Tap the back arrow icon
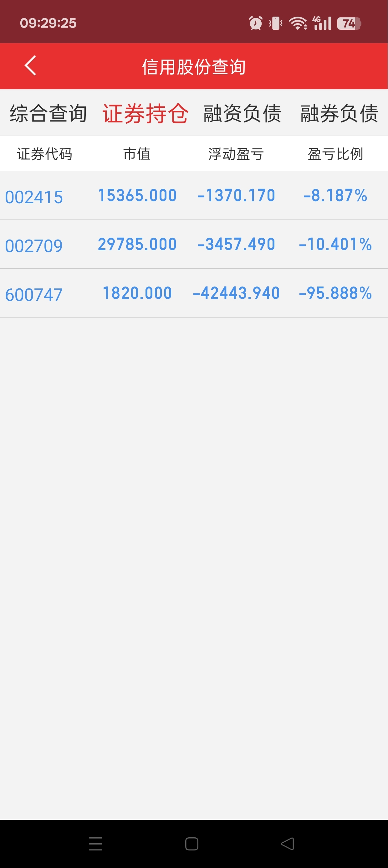 pos(30,66)
